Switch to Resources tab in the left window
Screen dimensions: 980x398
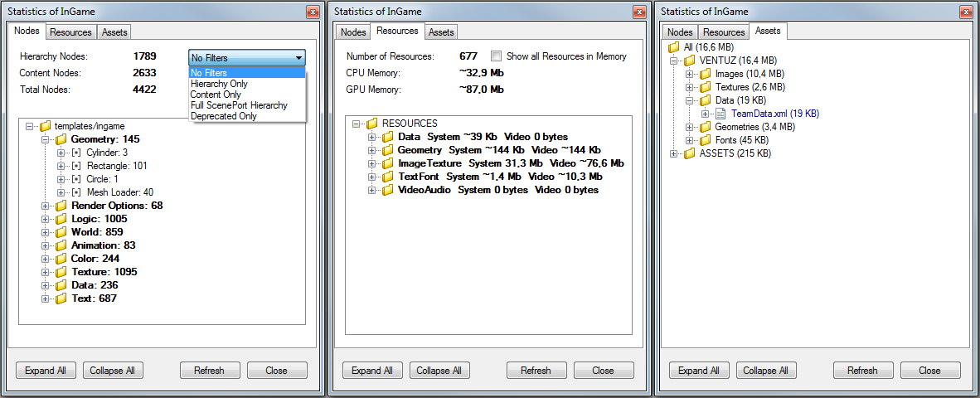[x=70, y=32]
